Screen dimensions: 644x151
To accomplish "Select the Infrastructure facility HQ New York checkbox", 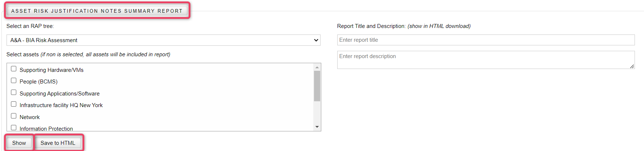I will pyautogui.click(x=14, y=104).
